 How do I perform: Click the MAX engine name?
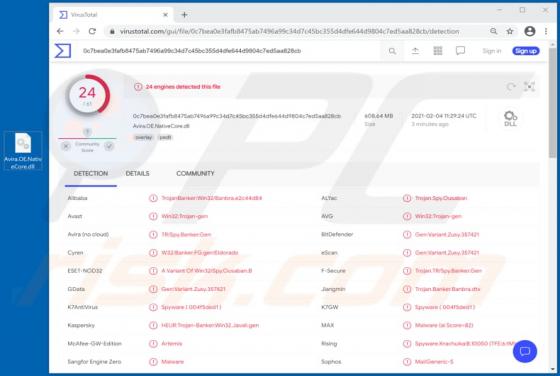point(327,325)
